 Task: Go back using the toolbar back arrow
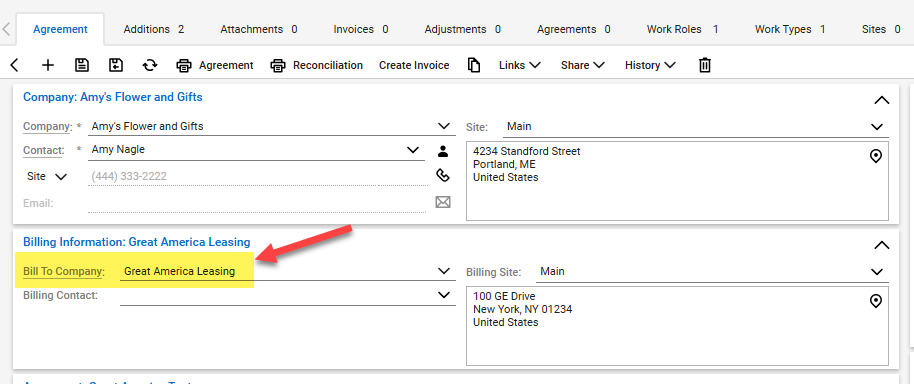tap(15, 65)
